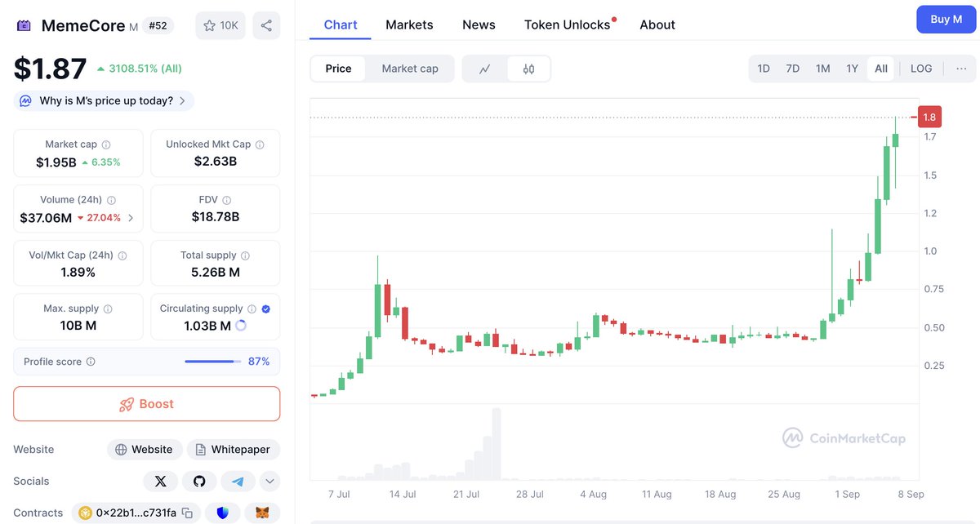
Task: Open Market cap info tooltip icon
Action: [x=106, y=144]
